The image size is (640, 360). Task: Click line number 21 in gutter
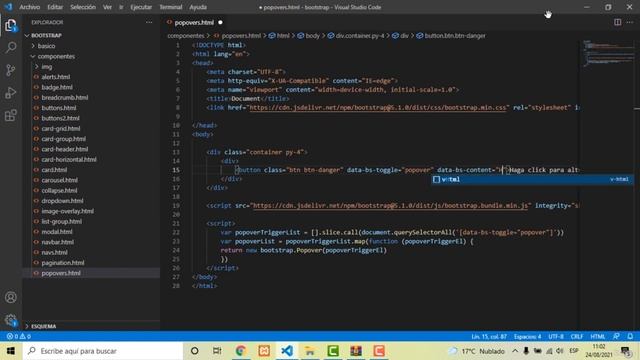176,223
